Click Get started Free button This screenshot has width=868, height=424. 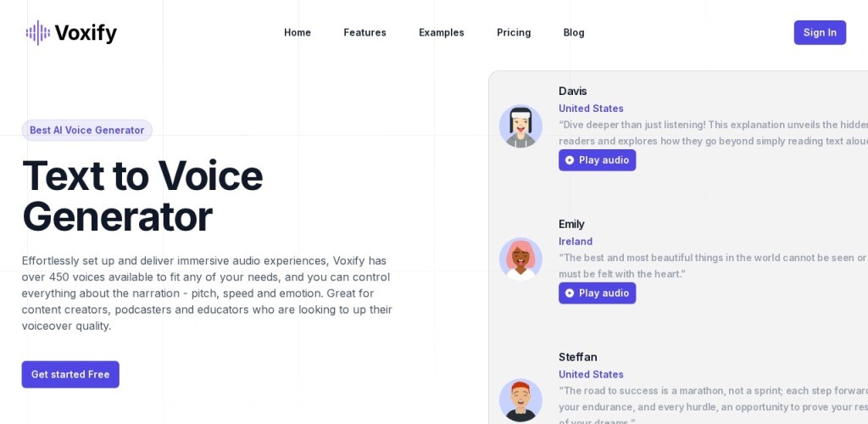(x=70, y=374)
